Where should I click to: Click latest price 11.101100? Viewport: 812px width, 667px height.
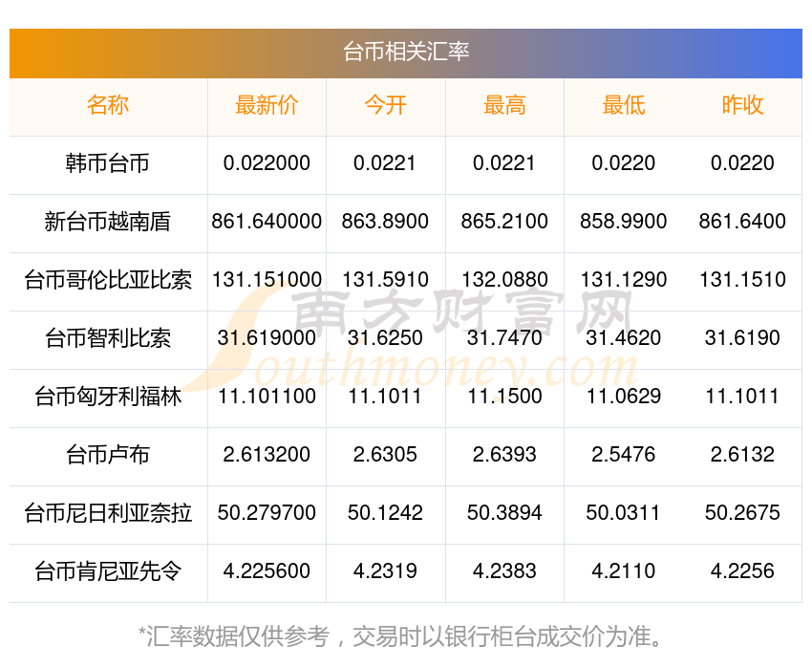pos(267,397)
